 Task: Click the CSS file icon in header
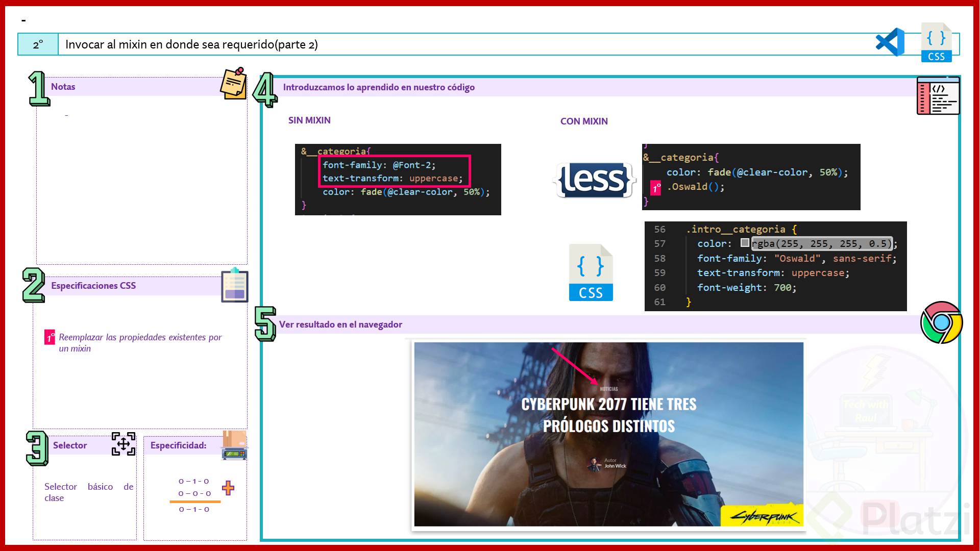point(936,43)
